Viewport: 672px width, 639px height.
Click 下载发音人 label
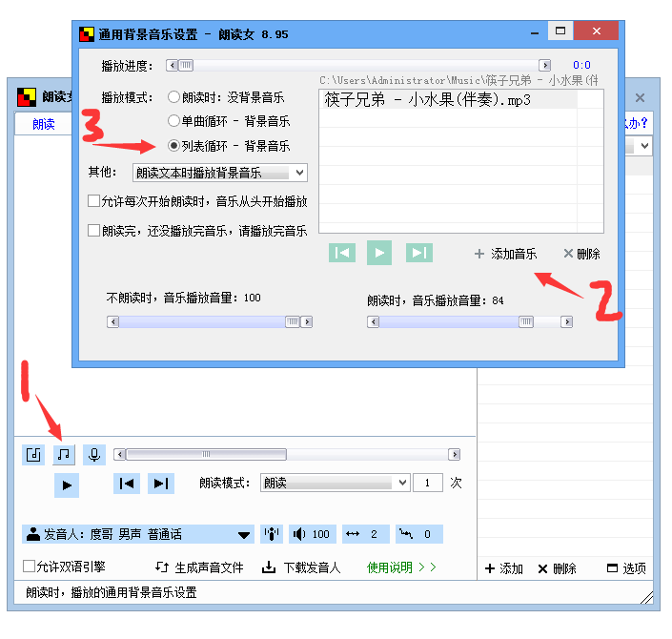tap(312, 567)
